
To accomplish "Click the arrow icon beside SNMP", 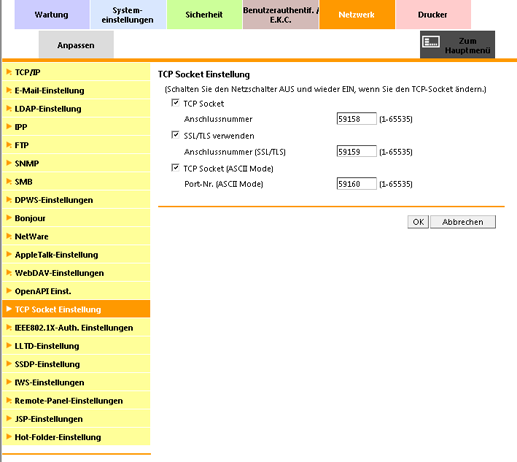I will tap(9, 163).
